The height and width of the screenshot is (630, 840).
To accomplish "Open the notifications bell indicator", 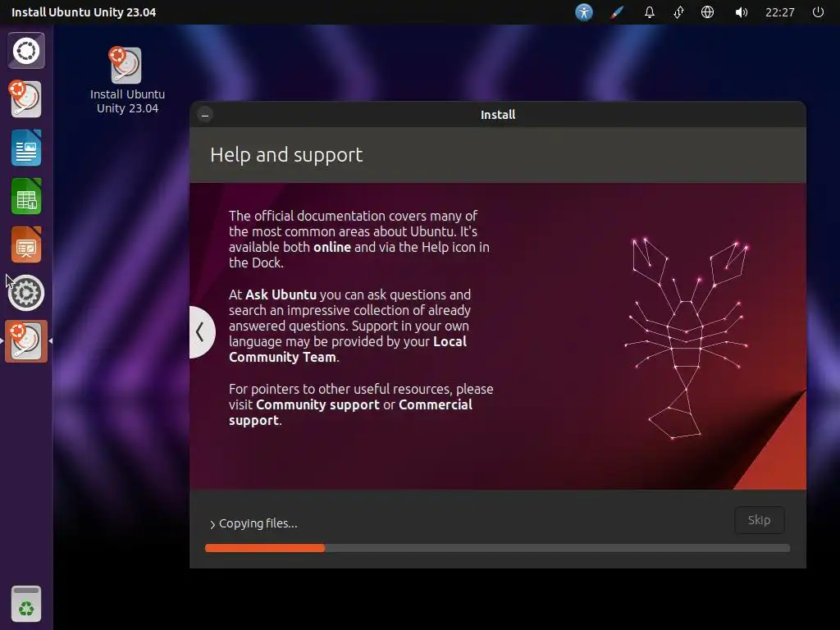I will coord(650,12).
